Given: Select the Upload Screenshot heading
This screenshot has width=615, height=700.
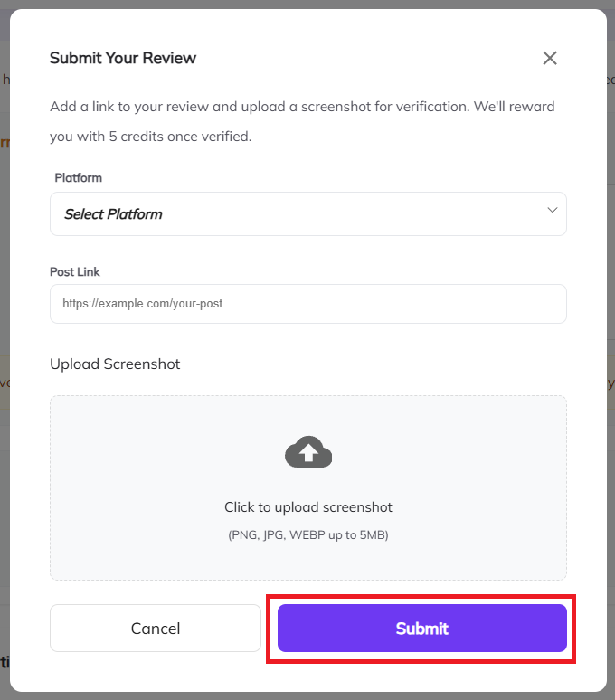Looking at the screenshot, I should click(115, 364).
